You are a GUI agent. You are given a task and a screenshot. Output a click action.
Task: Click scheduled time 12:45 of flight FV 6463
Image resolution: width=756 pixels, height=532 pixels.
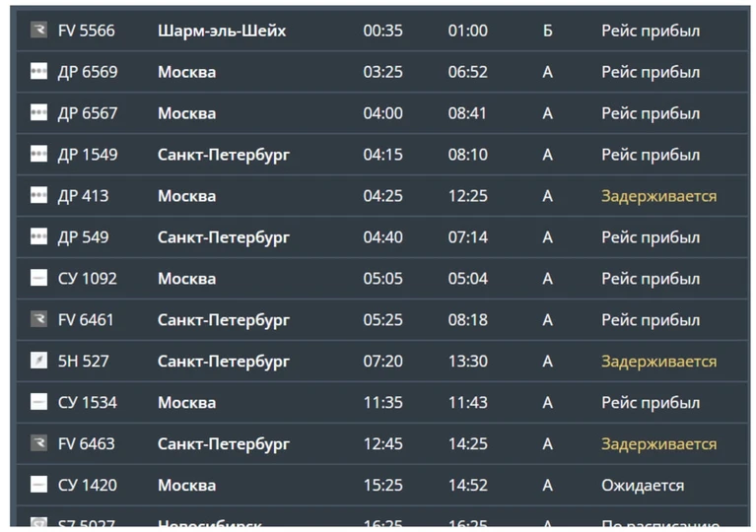point(382,444)
